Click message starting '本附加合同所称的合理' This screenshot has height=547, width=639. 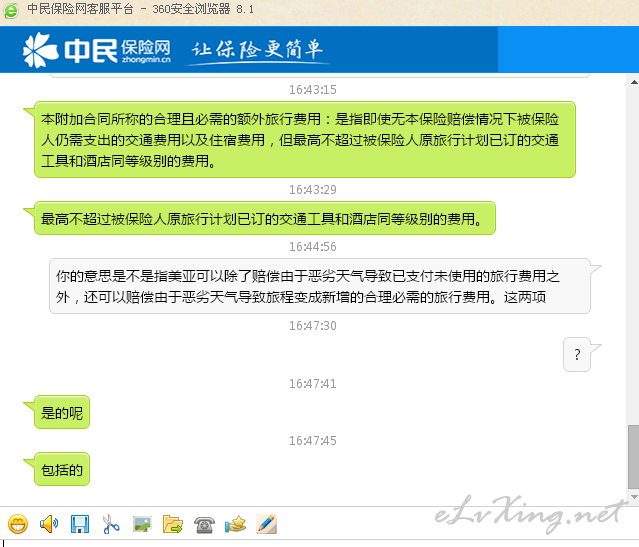pyautogui.click(x=305, y=139)
